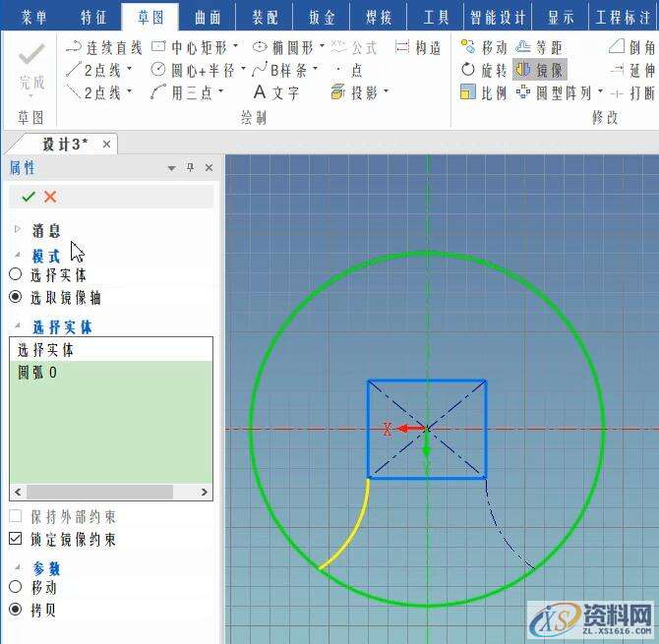
Task: Open the 椭圆形 dropdown arrow
Action: pos(322,45)
